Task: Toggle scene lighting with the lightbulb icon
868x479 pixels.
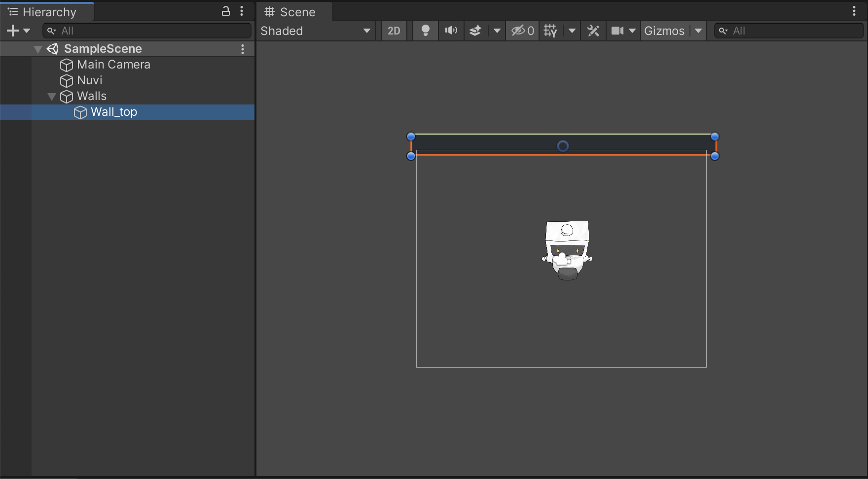Action: 425,31
